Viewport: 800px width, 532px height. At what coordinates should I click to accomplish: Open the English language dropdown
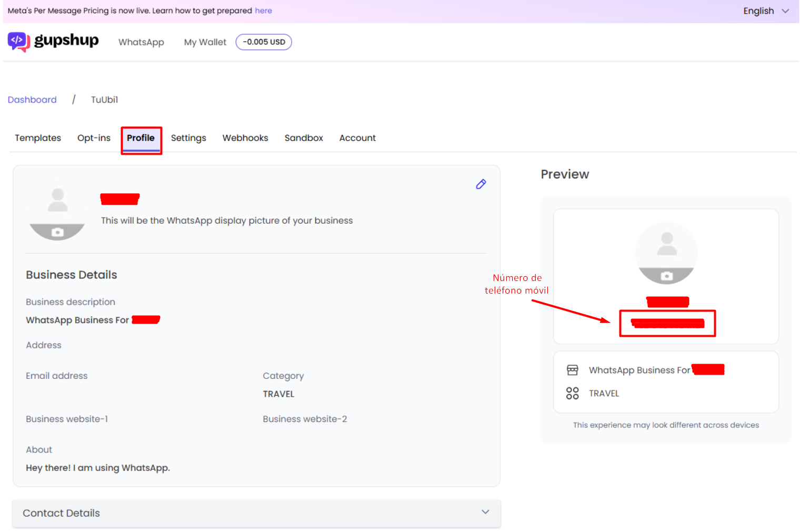(766, 11)
